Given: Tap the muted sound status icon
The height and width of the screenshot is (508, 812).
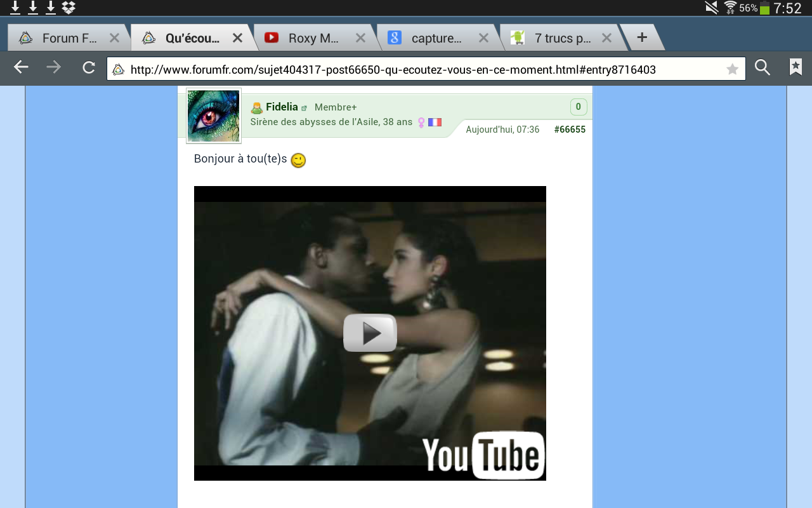Looking at the screenshot, I should [712, 8].
